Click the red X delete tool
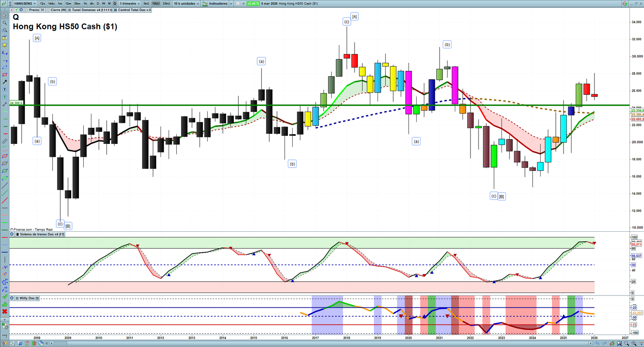The image size is (644, 347). [4, 312]
